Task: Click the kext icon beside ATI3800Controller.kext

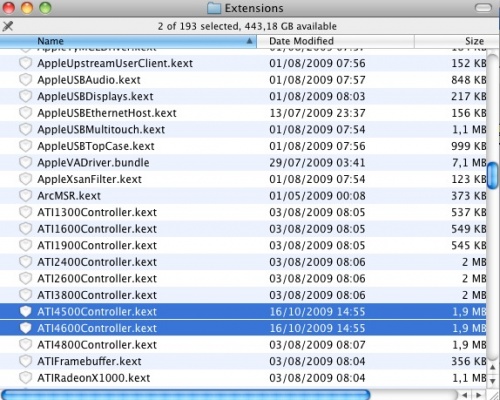Action: point(25,295)
